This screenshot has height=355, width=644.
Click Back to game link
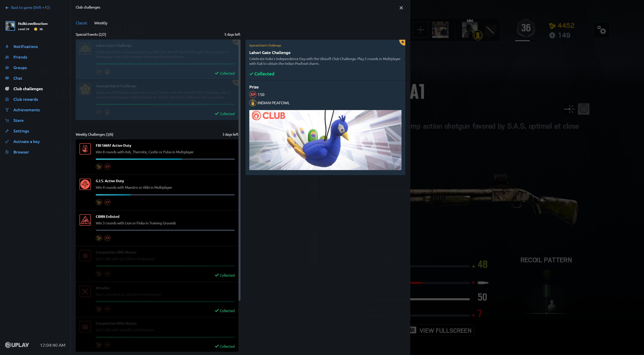tap(28, 8)
